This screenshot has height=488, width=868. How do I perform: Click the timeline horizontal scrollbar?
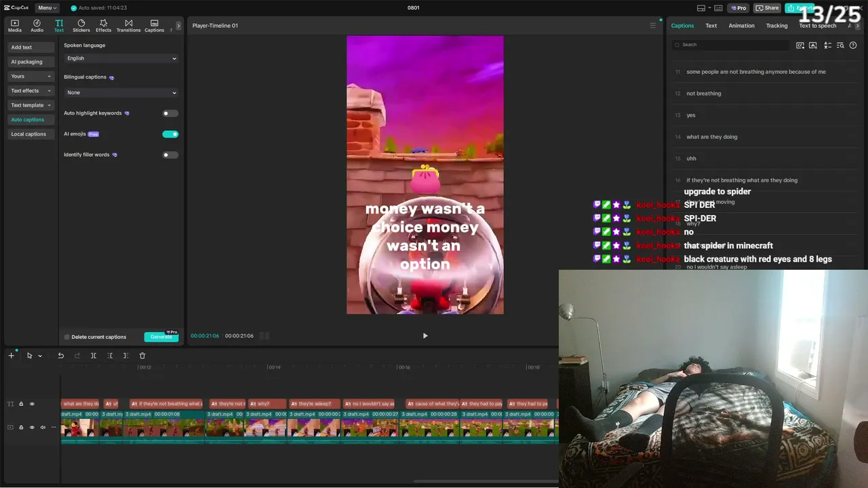[x=486, y=481]
